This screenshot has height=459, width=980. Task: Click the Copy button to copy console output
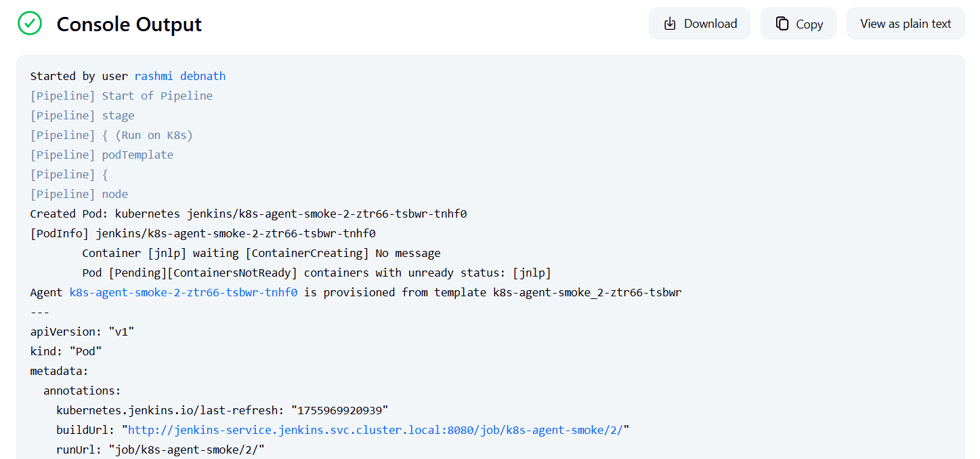798,23
